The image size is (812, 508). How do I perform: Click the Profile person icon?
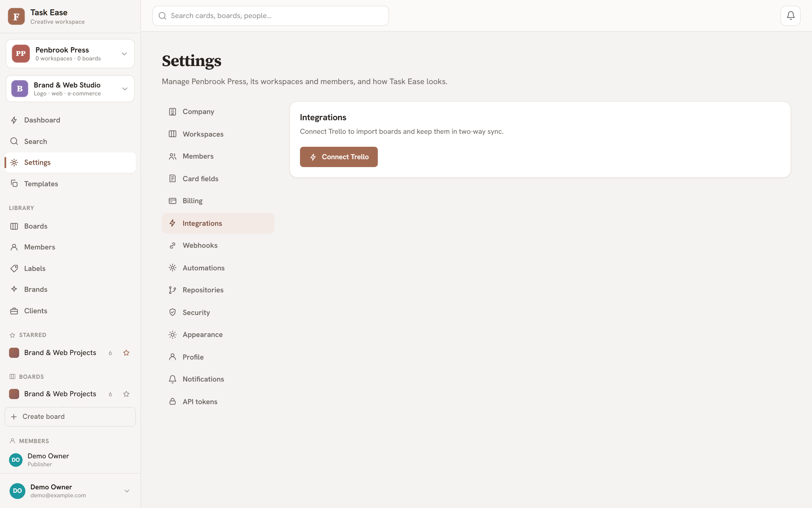pyautogui.click(x=173, y=357)
